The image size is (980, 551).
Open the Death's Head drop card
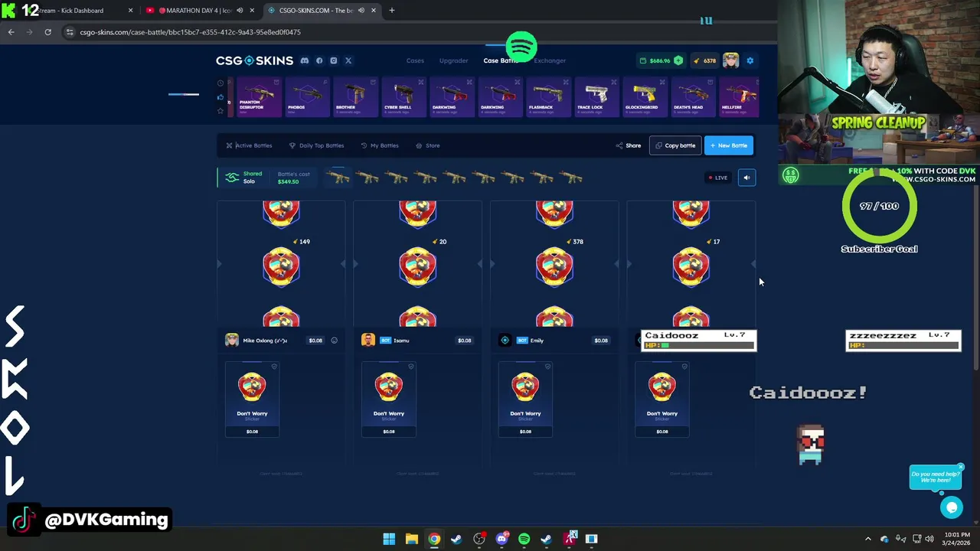[693, 97]
